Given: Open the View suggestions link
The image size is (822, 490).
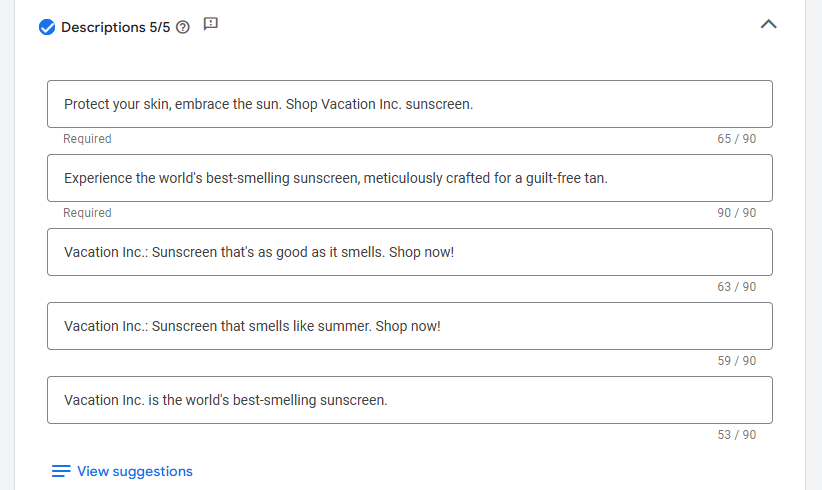Looking at the screenshot, I should pyautogui.click(x=134, y=471).
